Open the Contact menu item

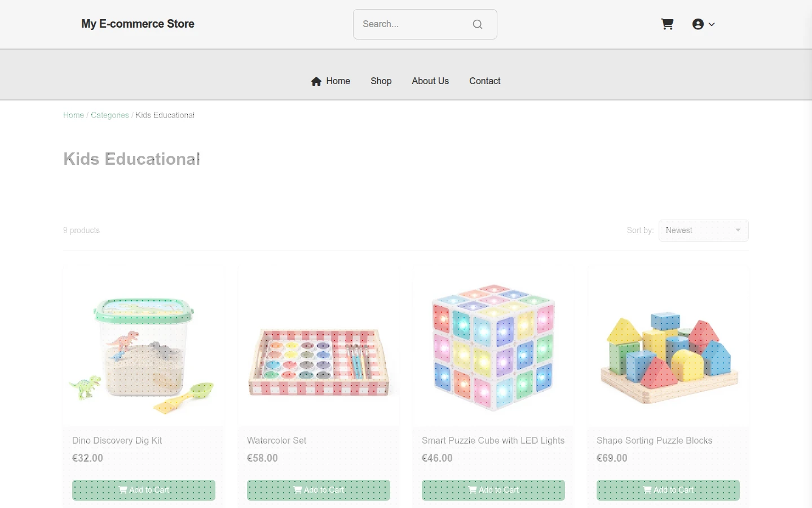tap(485, 81)
